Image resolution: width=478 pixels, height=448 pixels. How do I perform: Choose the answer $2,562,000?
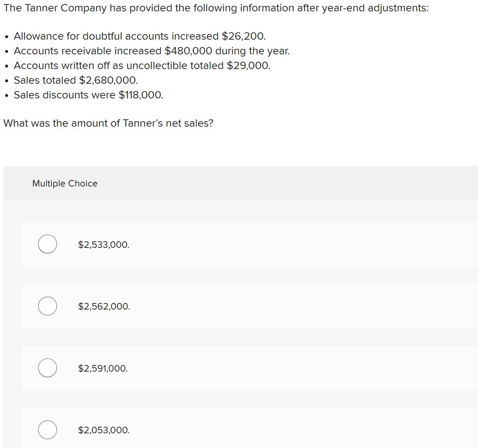[x=104, y=306]
